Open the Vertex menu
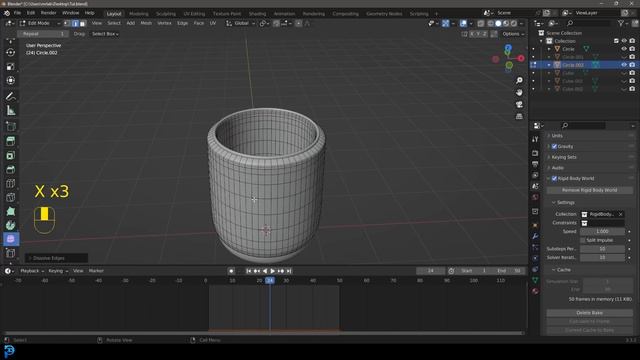640x360 pixels. pyautogui.click(x=164, y=23)
